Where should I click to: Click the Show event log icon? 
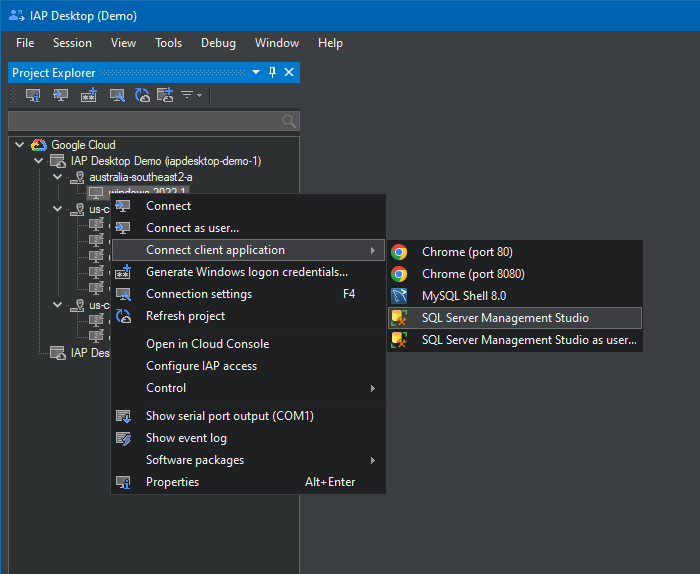pos(123,438)
